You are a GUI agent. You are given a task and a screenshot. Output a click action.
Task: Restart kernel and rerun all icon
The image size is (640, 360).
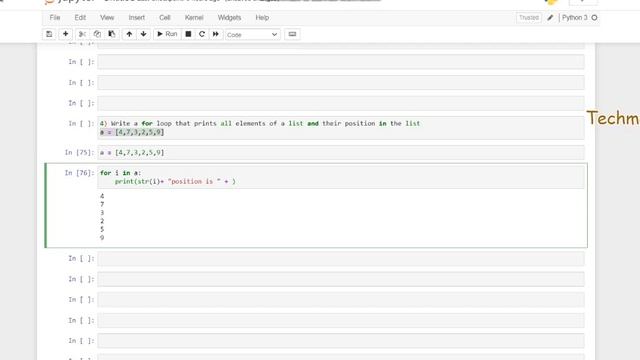click(x=216, y=34)
